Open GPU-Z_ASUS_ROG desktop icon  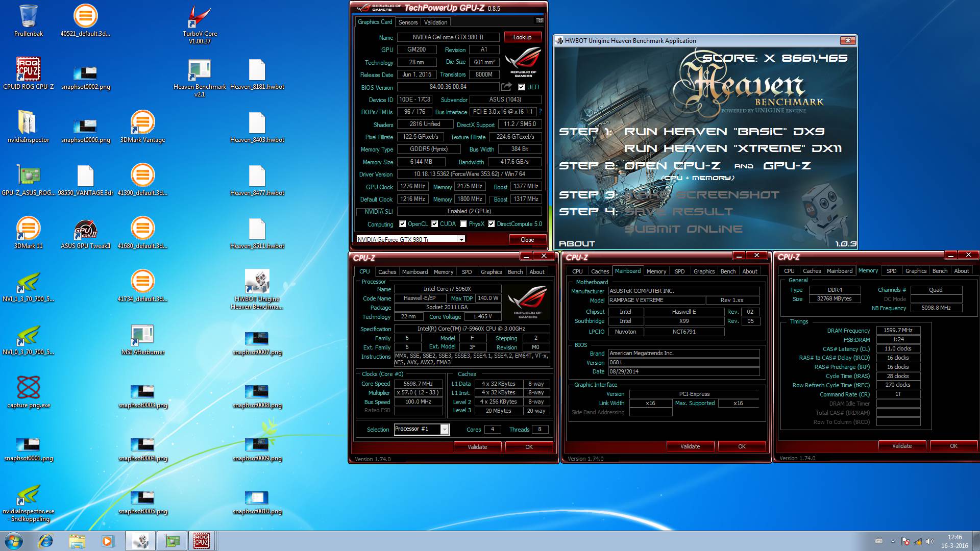pos(28,180)
